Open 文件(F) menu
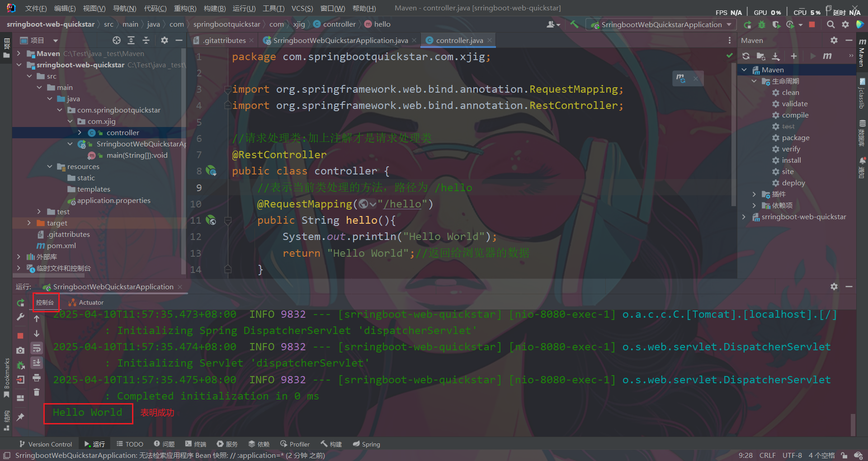 (36, 8)
